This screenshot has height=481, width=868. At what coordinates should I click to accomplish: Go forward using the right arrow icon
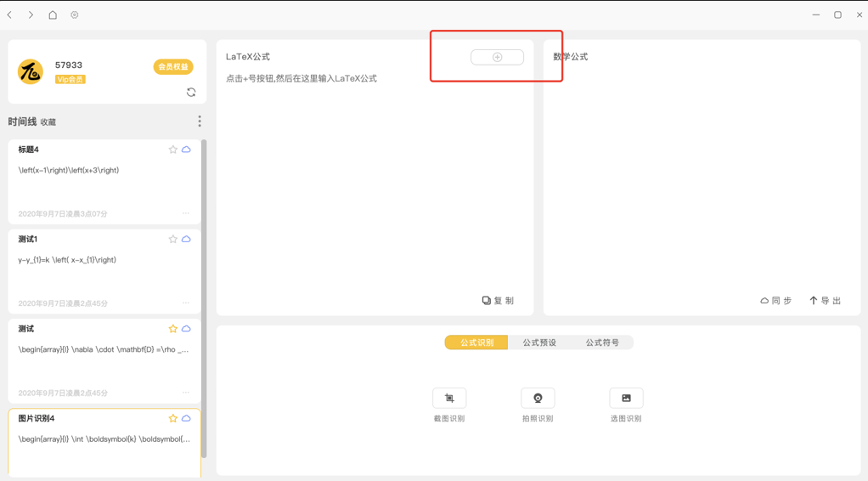(31, 15)
